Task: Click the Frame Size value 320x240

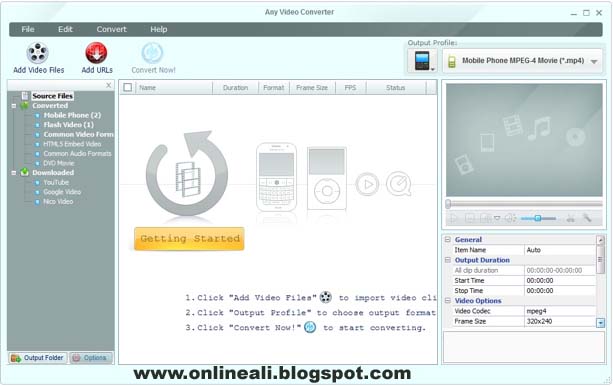Action: (x=560, y=321)
